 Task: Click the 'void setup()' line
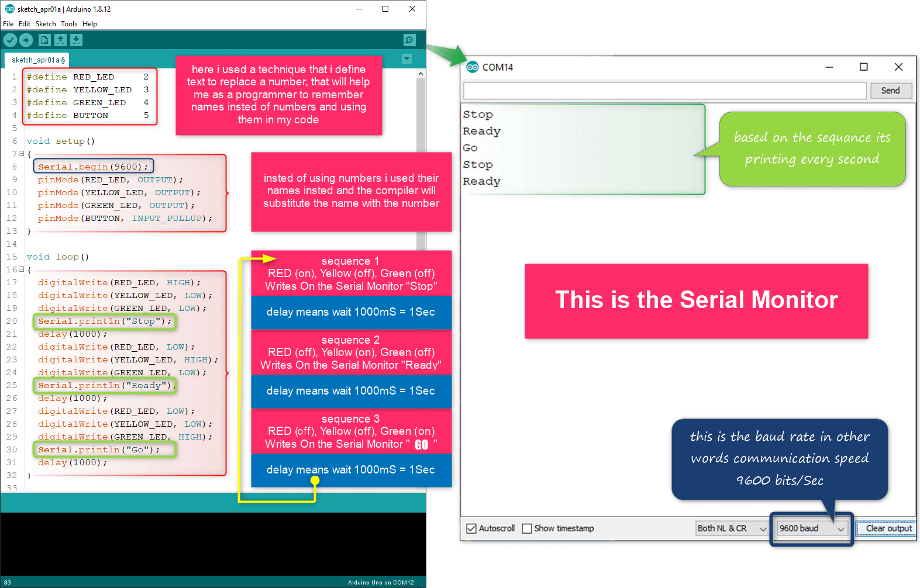point(61,141)
